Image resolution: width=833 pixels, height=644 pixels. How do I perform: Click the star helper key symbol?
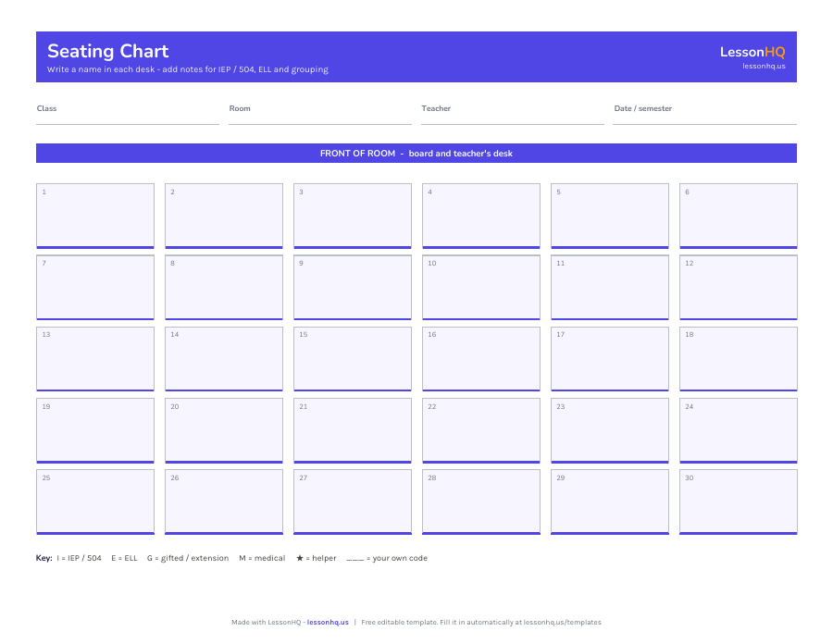click(300, 558)
